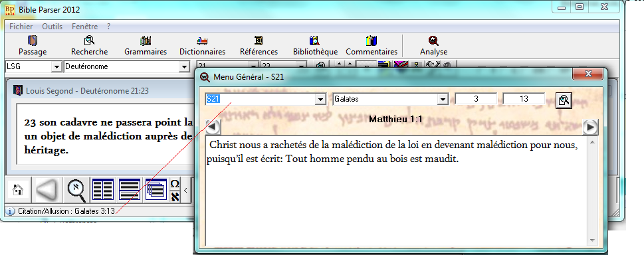Open the Bibliothèque toolbar item
Viewport: 644px width, 261px height.
coord(315,46)
